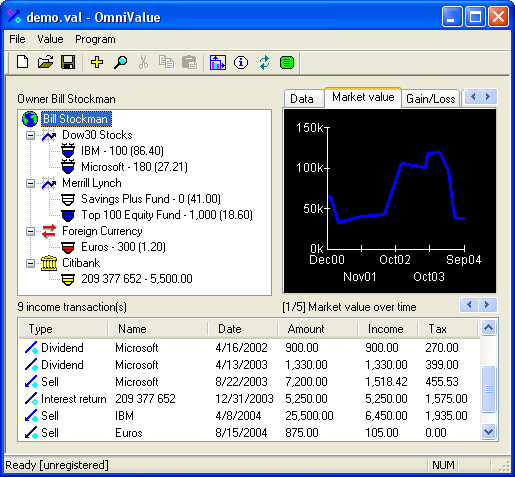The width and height of the screenshot is (515, 477).
Task: Click the yellow cup icon beside 209 377 652
Action: click(x=68, y=279)
